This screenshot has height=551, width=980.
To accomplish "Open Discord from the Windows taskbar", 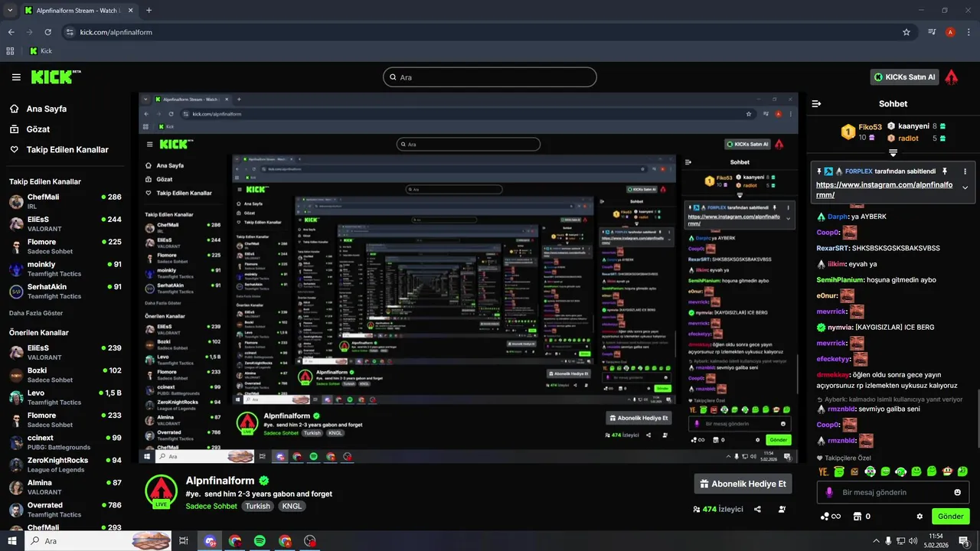I will tap(209, 541).
